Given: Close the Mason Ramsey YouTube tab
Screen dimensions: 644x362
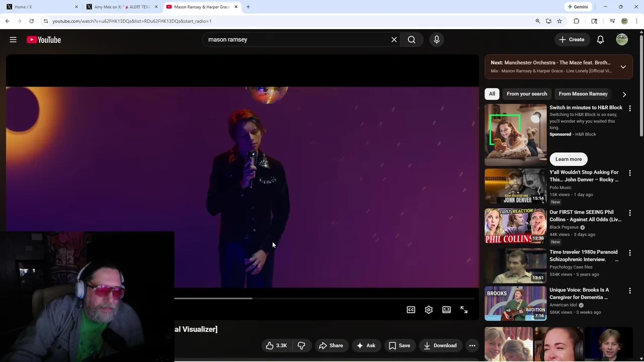Looking at the screenshot, I should (x=236, y=7).
